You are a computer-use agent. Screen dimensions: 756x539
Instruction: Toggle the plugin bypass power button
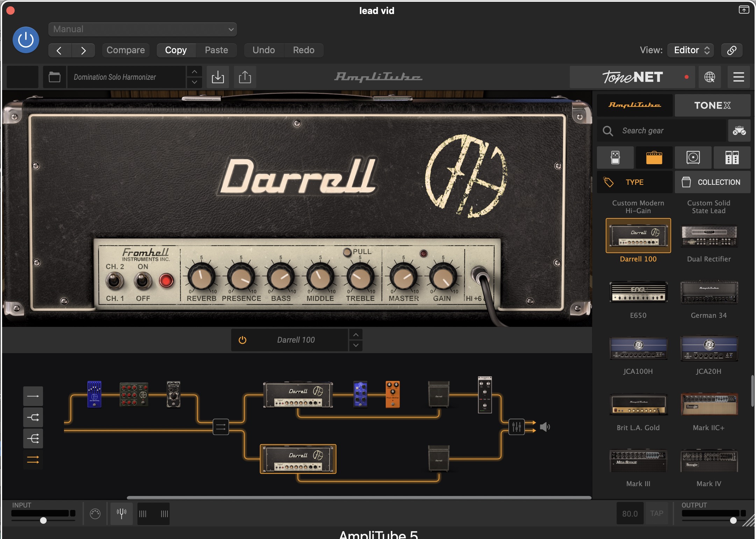coord(26,40)
